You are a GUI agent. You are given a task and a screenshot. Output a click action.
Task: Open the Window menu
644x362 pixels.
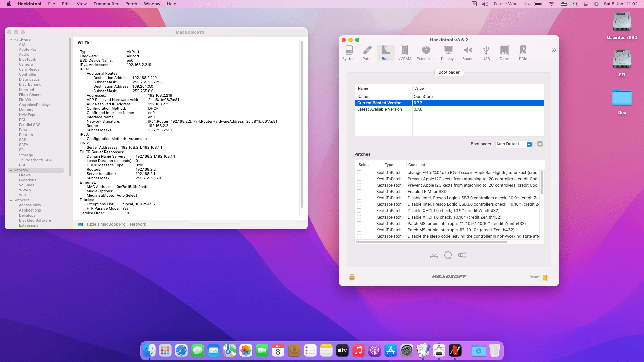(152, 4)
